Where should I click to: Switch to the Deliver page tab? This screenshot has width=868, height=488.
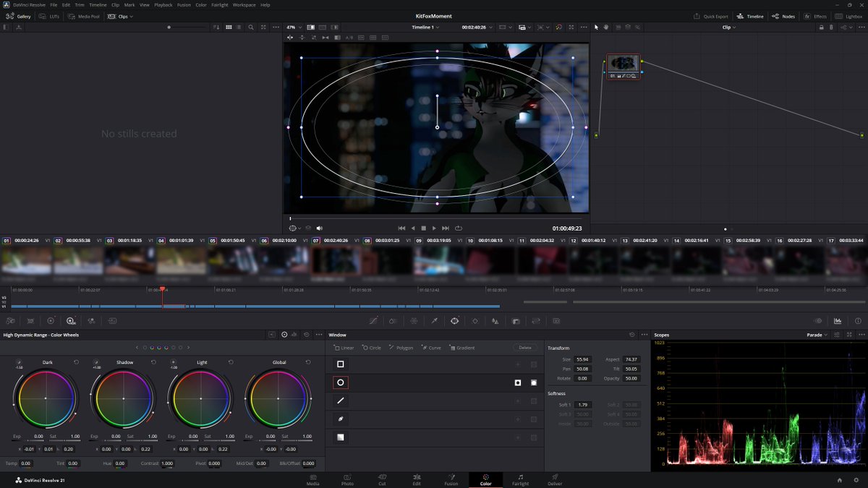point(555,480)
